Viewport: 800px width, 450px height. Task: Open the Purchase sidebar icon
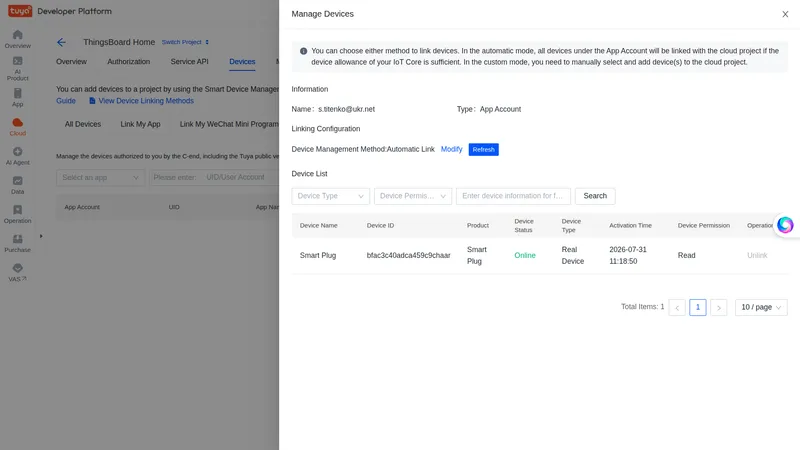(17, 239)
